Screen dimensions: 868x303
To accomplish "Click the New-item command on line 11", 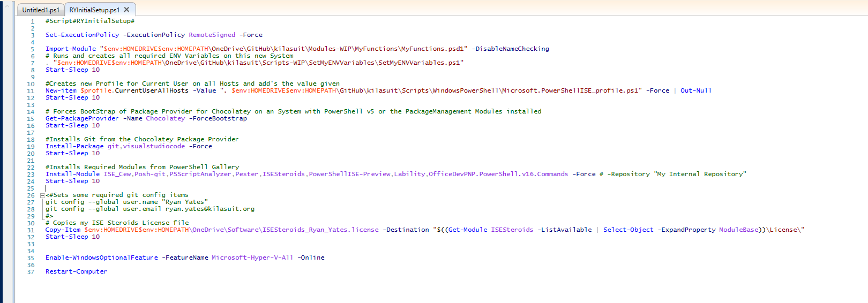I will coord(61,90).
